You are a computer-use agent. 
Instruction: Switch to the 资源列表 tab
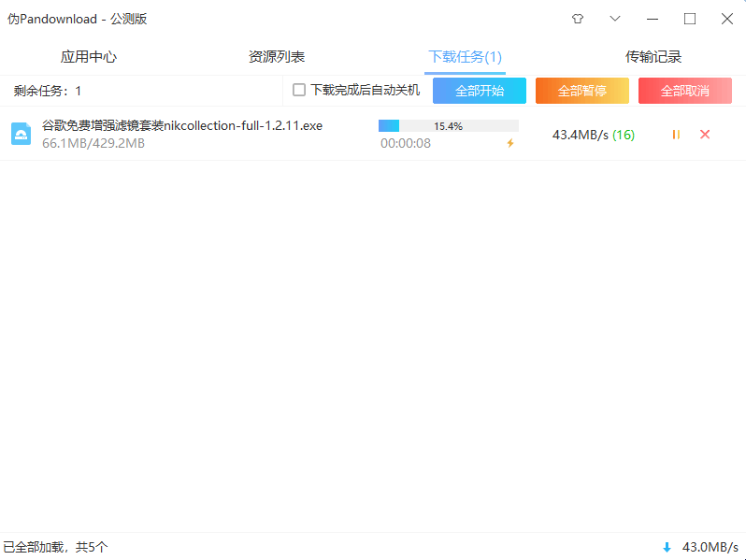pos(277,57)
